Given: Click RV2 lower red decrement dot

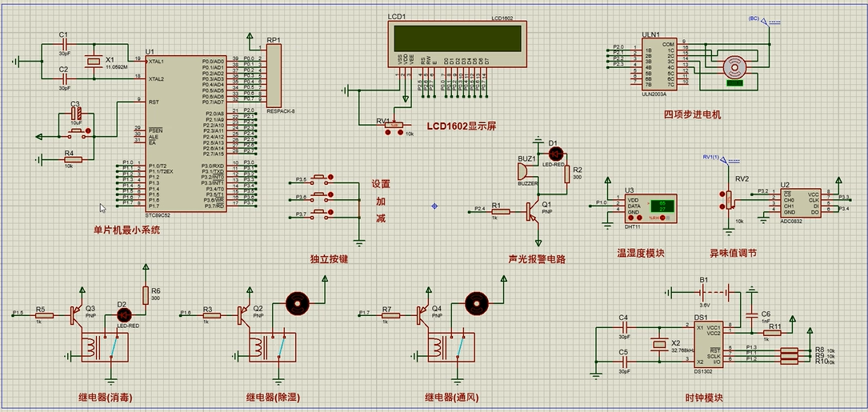Looking at the screenshot, I should [x=721, y=206].
